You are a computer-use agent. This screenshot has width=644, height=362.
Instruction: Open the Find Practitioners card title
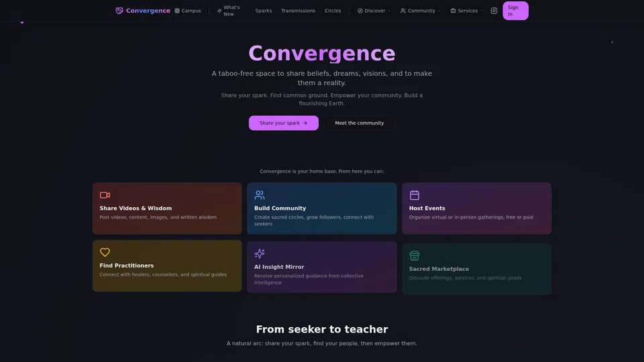(127, 265)
